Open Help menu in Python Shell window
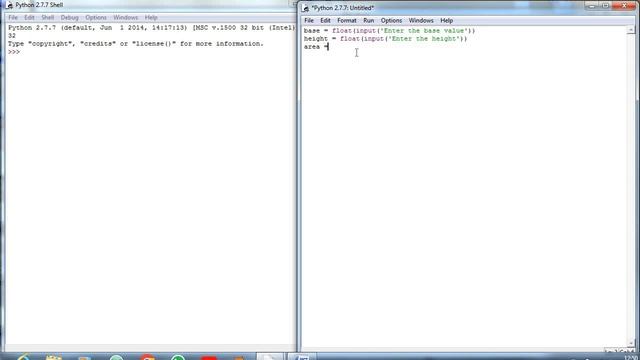Screen dimensions: 640x360 [x=151, y=18]
